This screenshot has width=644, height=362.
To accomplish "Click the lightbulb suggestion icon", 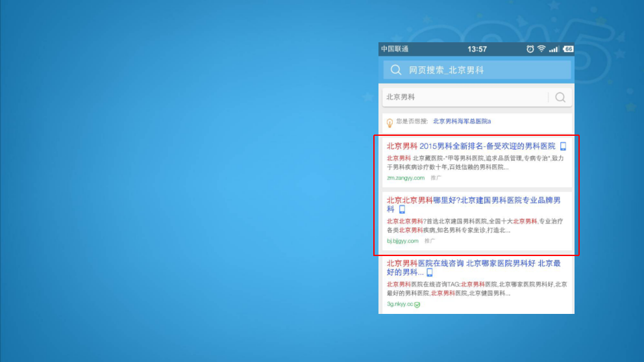I will coord(390,123).
